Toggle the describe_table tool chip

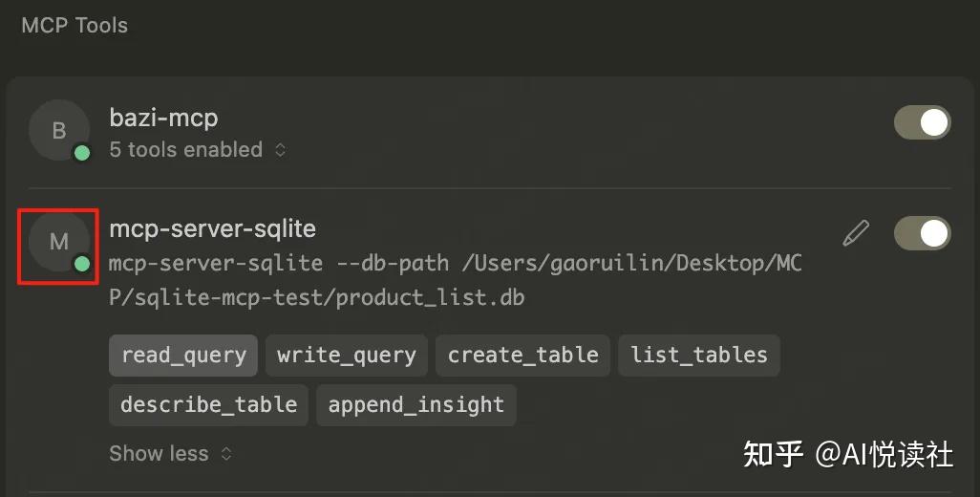tap(208, 405)
